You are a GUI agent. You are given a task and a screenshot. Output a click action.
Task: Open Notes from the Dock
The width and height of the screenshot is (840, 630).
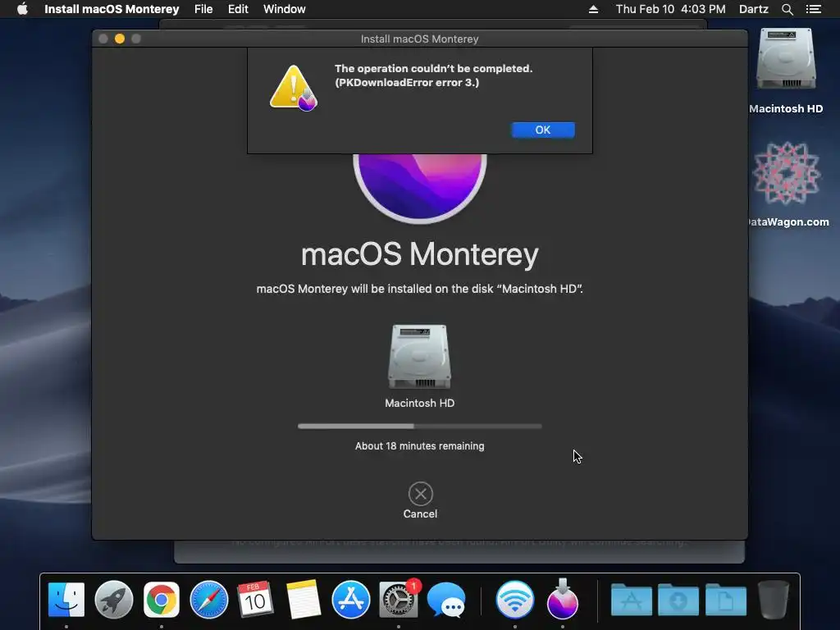304,600
